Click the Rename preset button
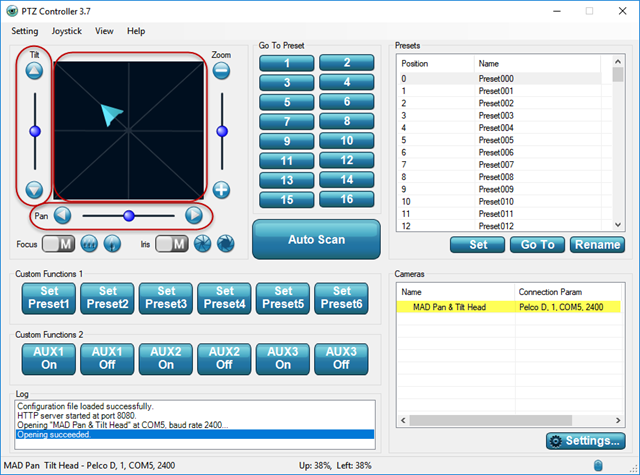Image resolution: width=640 pixels, height=475 pixels. pos(598,245)
